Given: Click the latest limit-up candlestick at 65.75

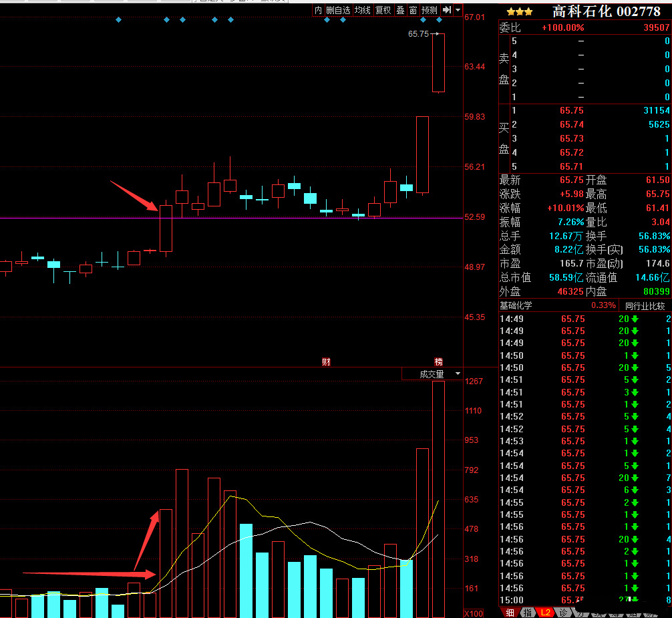Looking at the screenshot, I should tap(438, 62).
